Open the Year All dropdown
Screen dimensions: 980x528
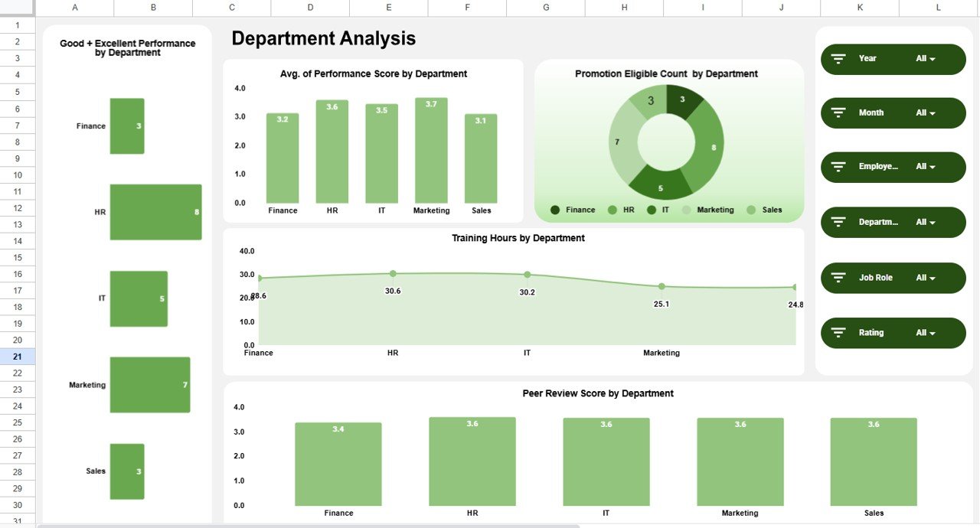point(926,59)
